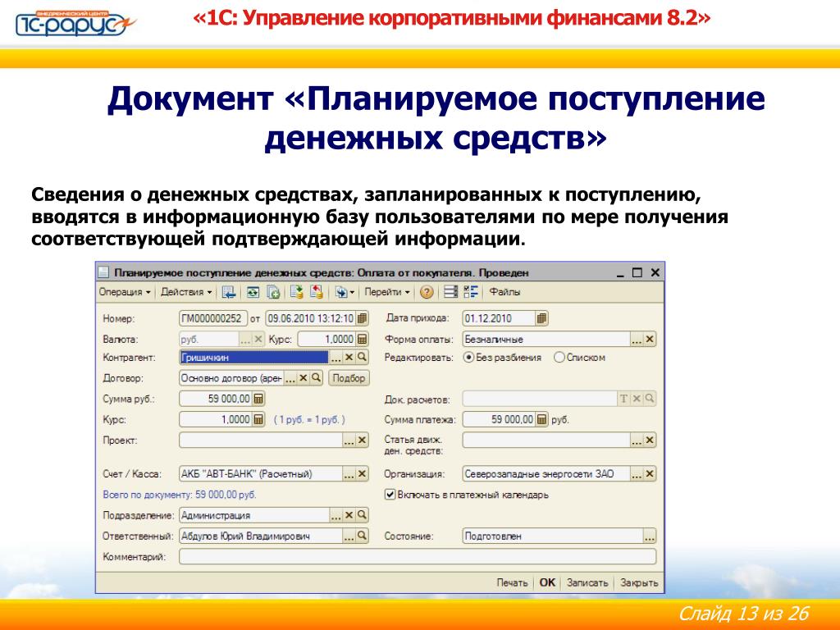Click the Печать button
This screenshot has height=630, width=840.
(x=512, y=583)
